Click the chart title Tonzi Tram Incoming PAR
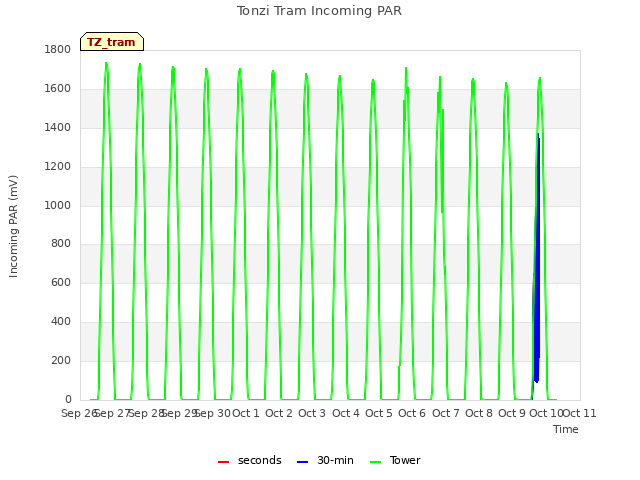Image resolution: width=640 pixels, height=480 pixels. click(x=319, y=11)
